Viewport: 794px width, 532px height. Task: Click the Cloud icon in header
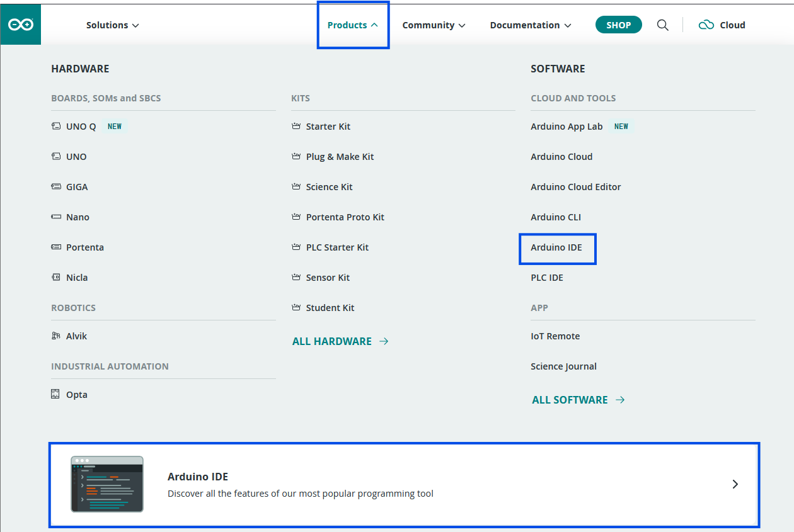pyautogui.click(x=706, y=25)
